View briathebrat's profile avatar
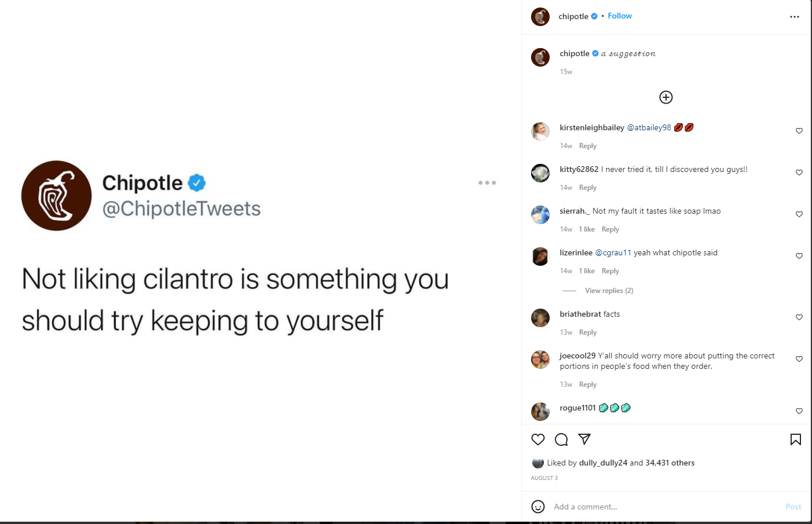This screenshot has height=524, width=812. point(540,318)
